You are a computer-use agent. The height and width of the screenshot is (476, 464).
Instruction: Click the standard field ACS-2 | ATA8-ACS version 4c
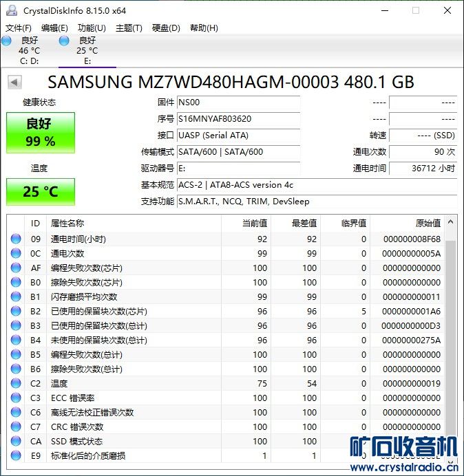pos(317,185)
